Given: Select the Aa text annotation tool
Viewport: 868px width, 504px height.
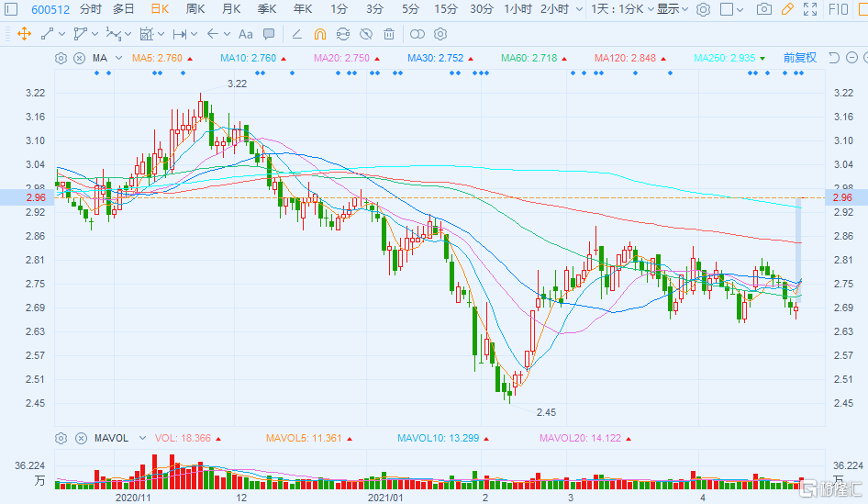Looking at the screenshot, I should (245, 34).
